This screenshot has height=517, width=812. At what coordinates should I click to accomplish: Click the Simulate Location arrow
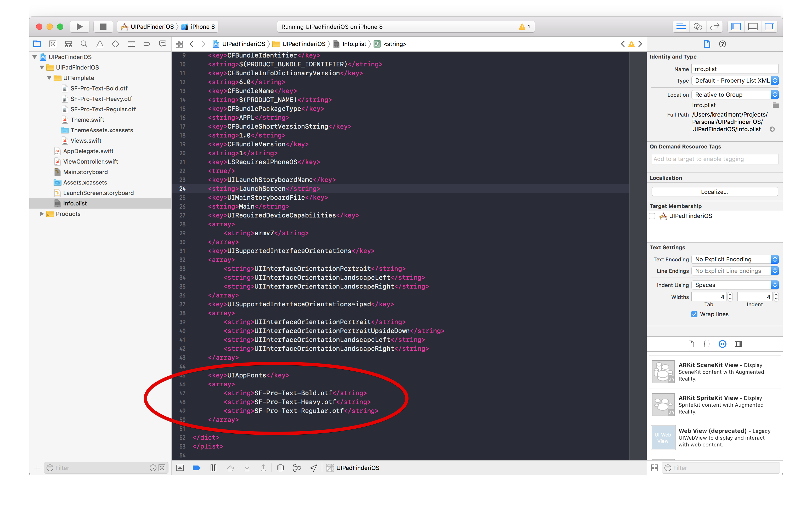point(313,468)
